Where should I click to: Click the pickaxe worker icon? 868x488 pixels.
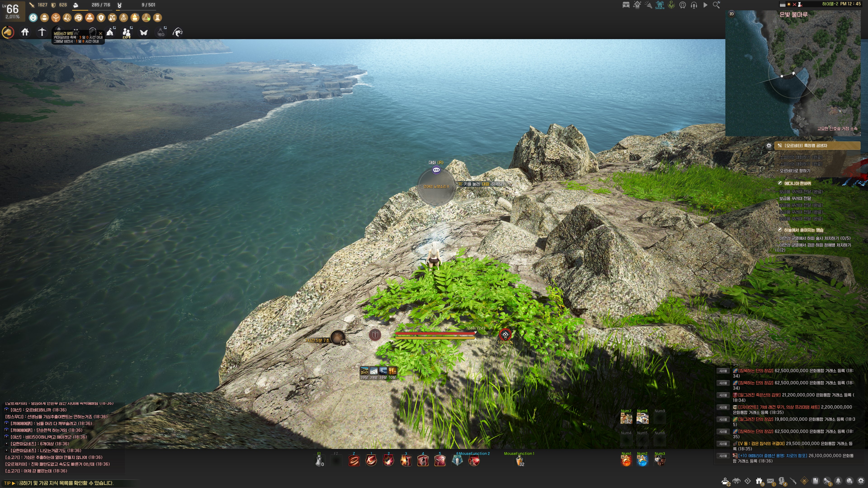tap(42, 32)
